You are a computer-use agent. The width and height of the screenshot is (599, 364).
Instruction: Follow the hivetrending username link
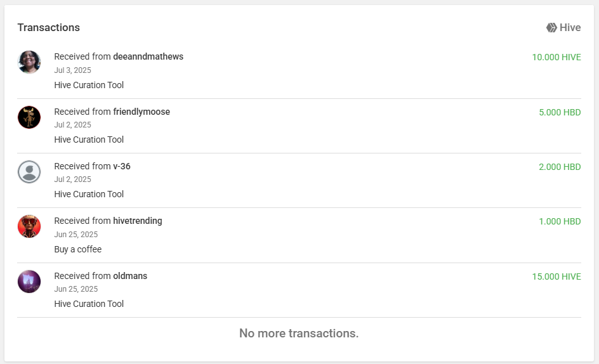click(x=138, y=221)
